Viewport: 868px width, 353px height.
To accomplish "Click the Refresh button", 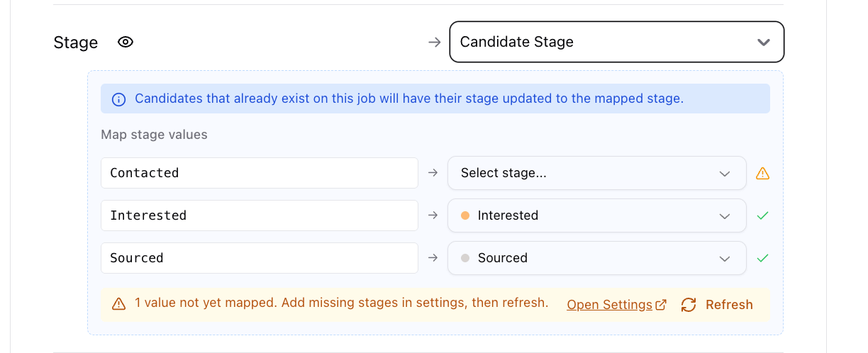I will (x=717, y=305).
